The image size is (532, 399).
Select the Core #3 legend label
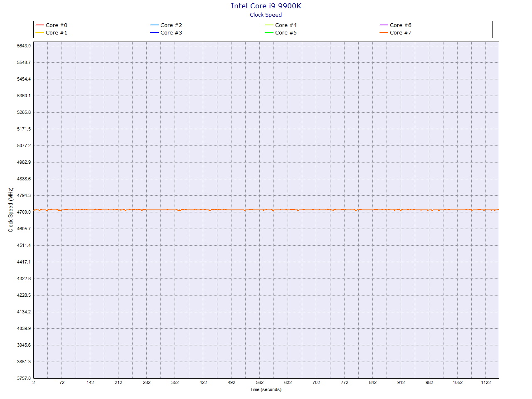(x=171, y=33)
